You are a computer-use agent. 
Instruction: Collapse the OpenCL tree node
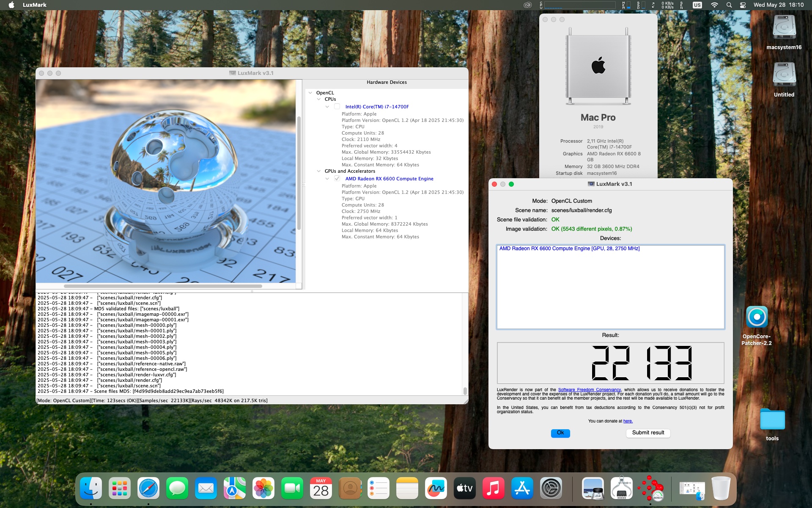(310, 93)
